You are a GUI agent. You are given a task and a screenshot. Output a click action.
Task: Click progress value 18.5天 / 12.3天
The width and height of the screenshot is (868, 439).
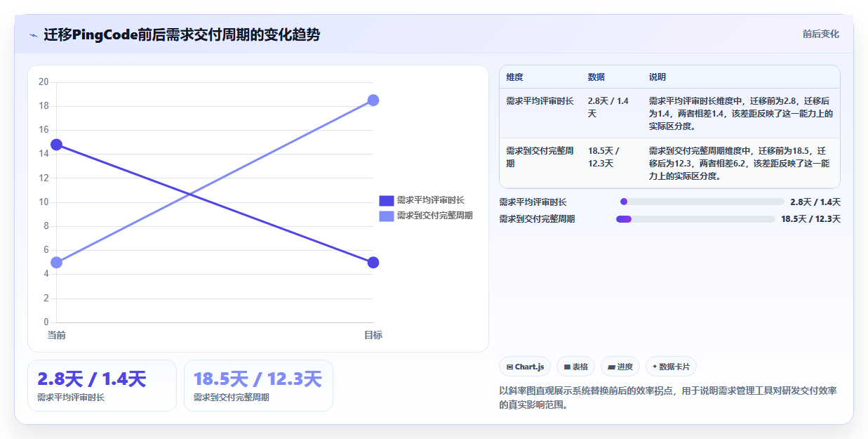click(810, 219)
